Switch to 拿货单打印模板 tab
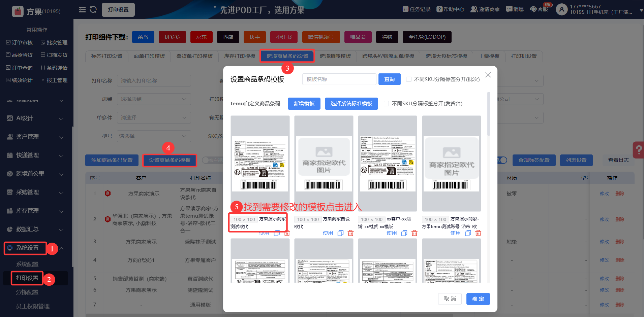The width and height of the screenshot is (644, 317). point(195,56)
